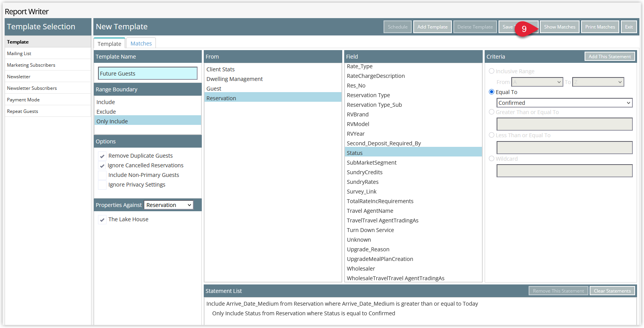Enable Ignore Privacy Settings option
This screenshot has width=644, height=328.
[x=102, y=185]
